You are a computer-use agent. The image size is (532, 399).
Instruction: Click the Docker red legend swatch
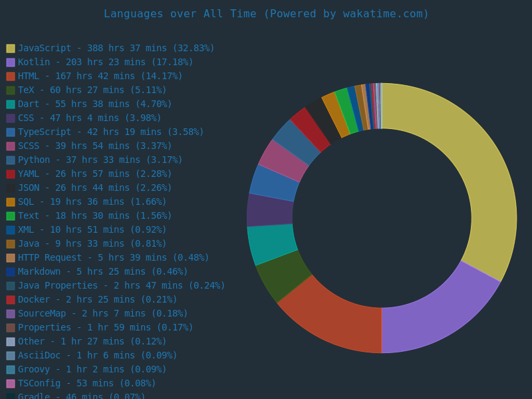click(x=11, y=300)
